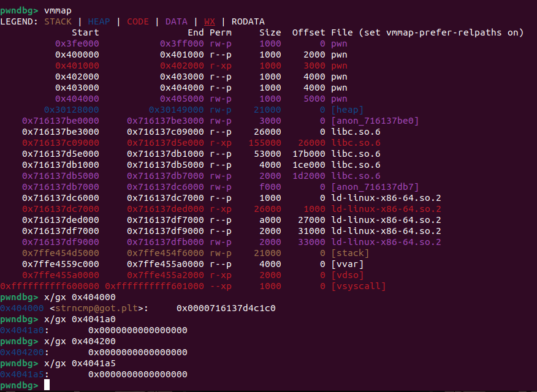Select the [vvar] region name
537x392 pixels.
pos(348,264)
